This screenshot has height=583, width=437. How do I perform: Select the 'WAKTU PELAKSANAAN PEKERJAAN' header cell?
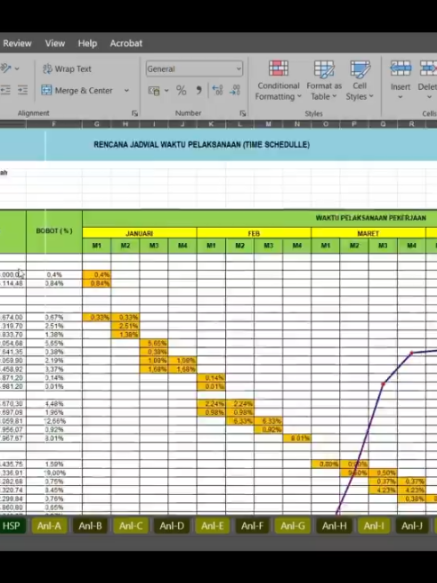point(371,218)
